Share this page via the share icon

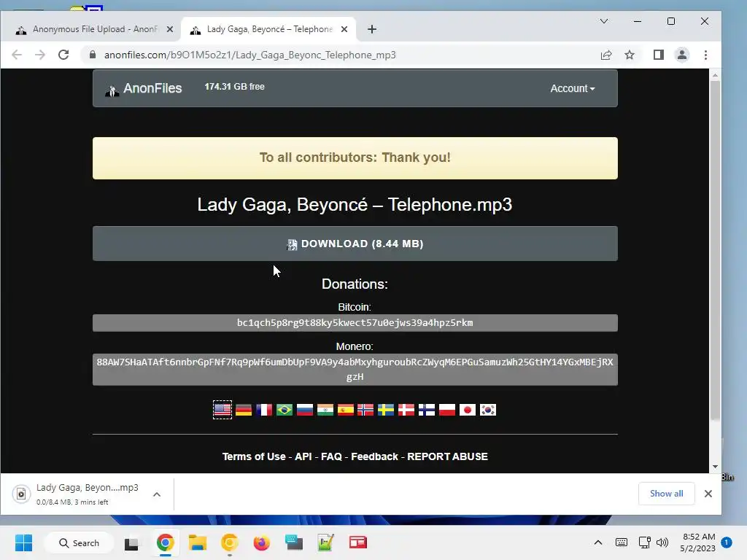click(606, 55)
